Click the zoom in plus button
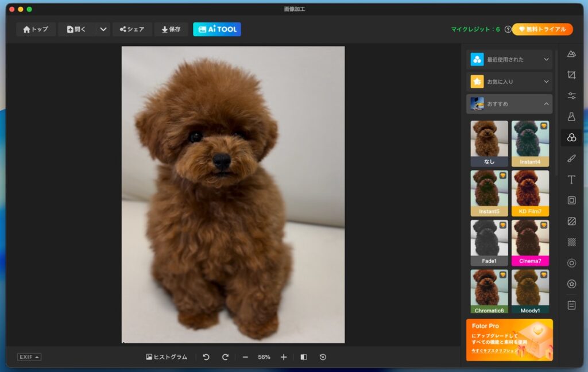The image size is (588, 372). point(284,357)
